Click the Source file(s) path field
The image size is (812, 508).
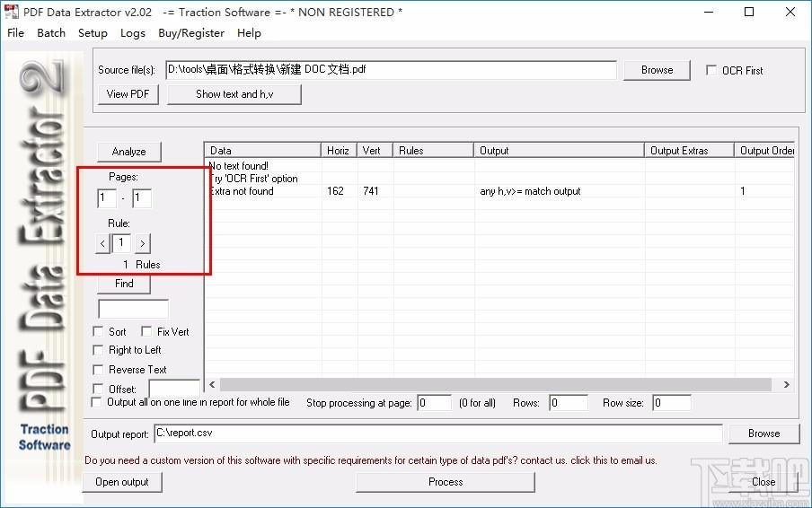click(391, 70)
